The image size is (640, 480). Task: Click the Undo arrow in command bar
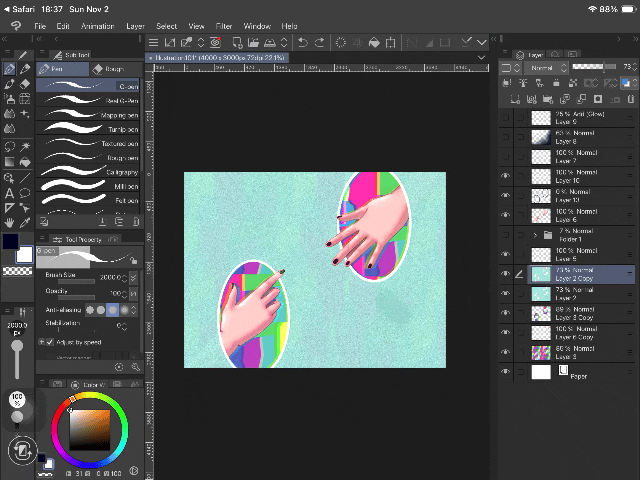click(303, 42)
